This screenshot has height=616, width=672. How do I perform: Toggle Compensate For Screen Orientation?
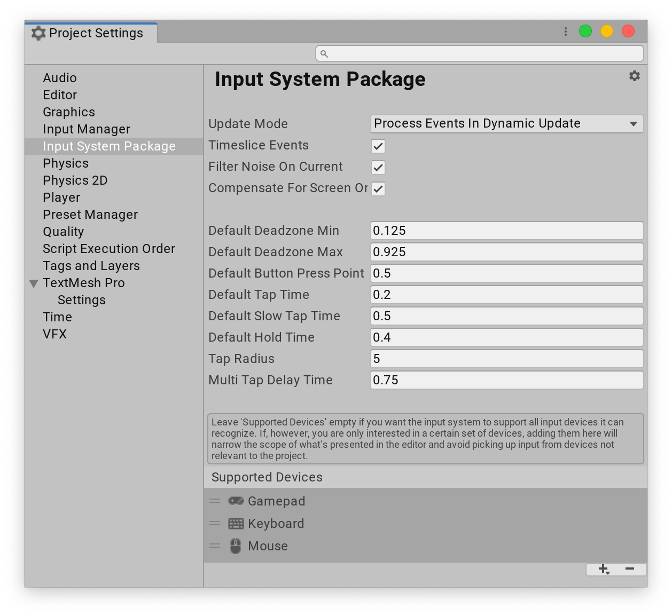click(378, 188)
